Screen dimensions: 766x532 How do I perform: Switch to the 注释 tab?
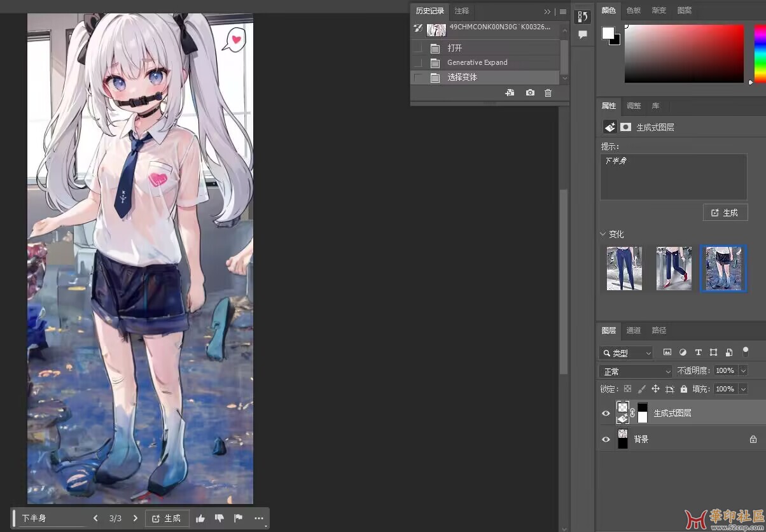462,11
